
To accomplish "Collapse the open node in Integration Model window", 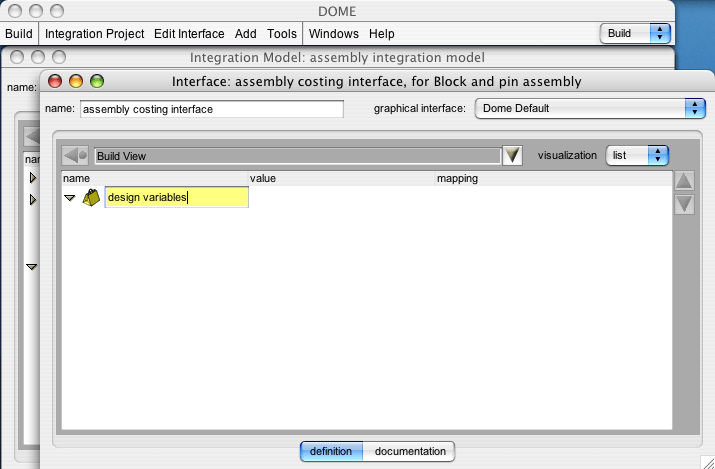I will 31,267.
